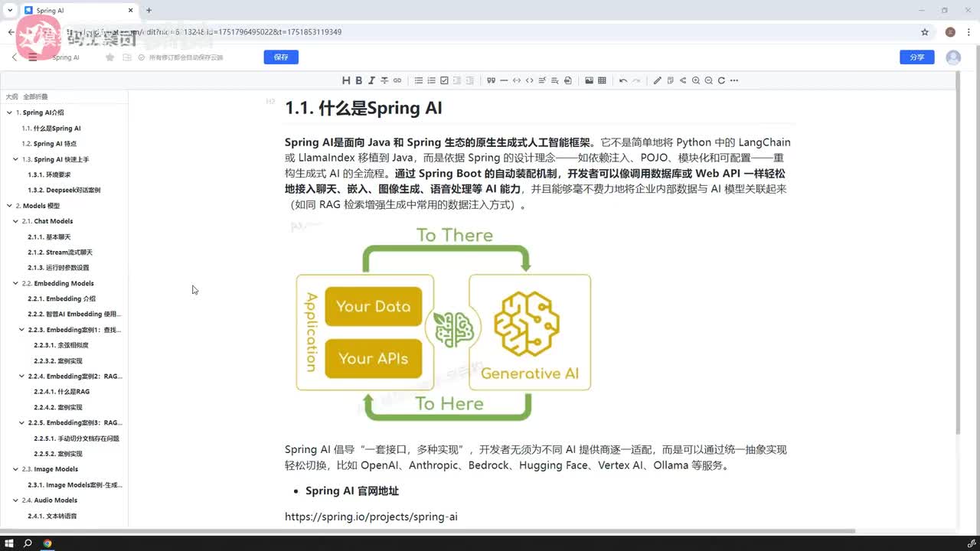Viewport: 980px width, 551px height.
Task: Go to outline item '1.3.1. 环境要求'
Action: [49, 174]
